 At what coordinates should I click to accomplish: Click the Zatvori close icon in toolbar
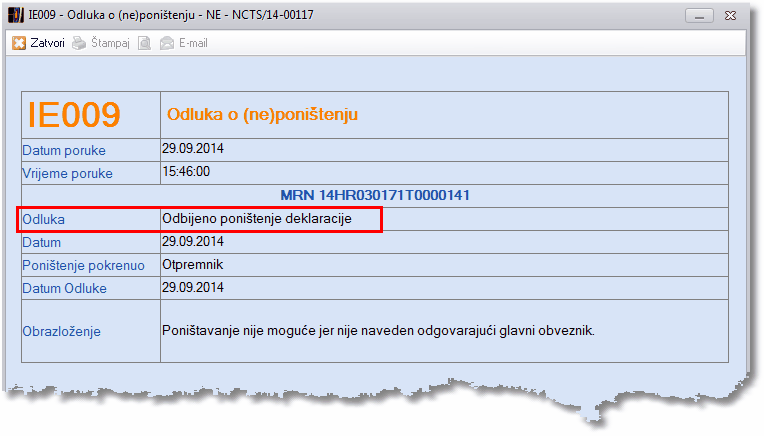pos(19,43)
